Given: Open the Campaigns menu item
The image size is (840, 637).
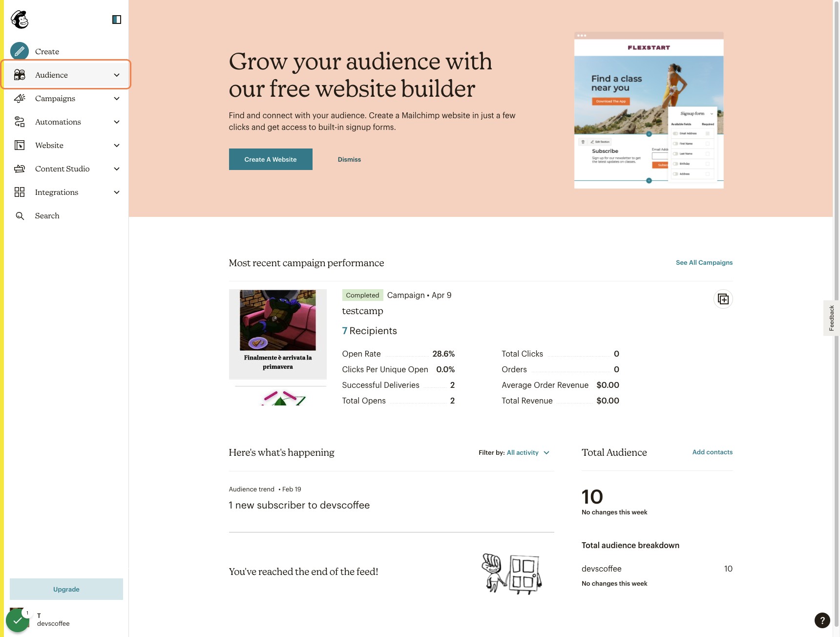Looking at the screenshot, I should [66, 98].
